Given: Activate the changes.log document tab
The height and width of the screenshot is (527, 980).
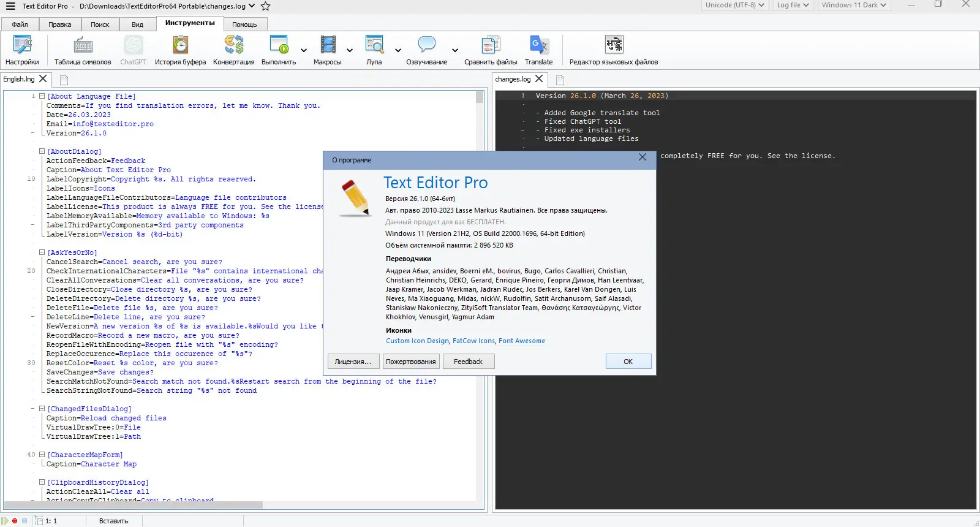Looking at the screenshot, I should tap(513, 79).
